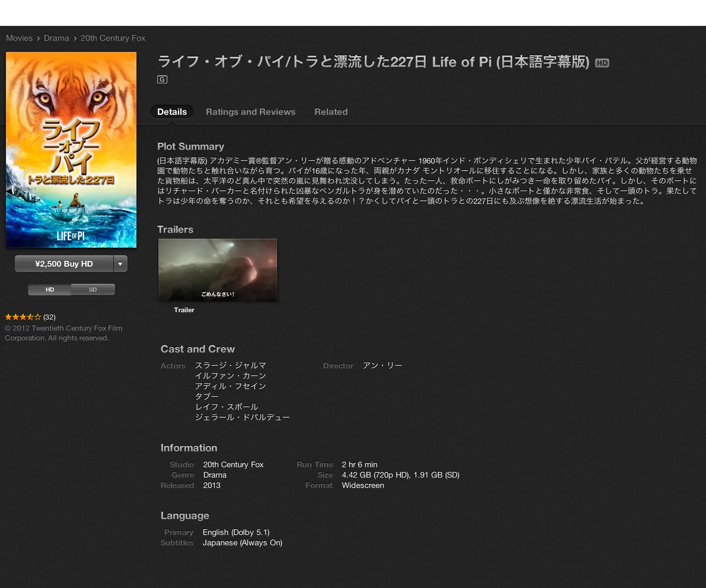Click the star rating icons
The width and height of the screenshot is (706, 588).
click(23, 317)
